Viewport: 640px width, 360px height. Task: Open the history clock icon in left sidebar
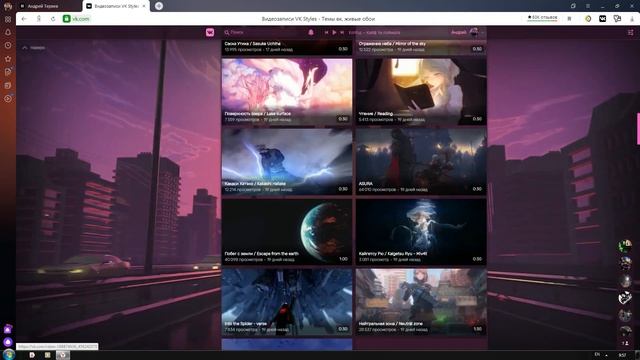point(8,45)
